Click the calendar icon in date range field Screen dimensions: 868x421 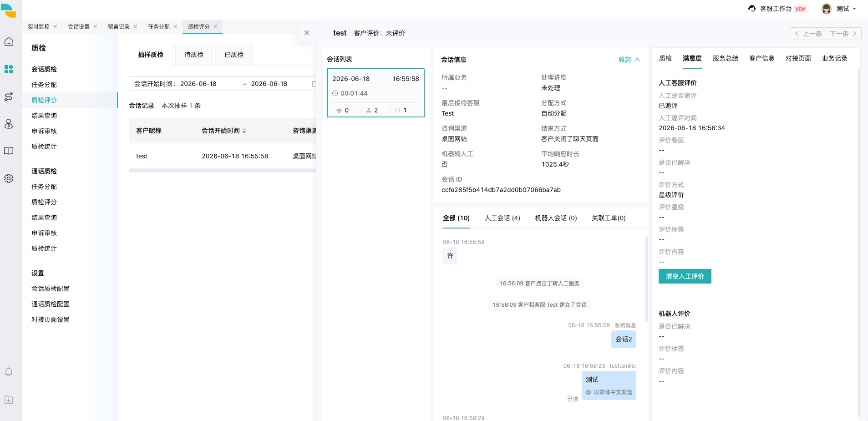[314, 84]
